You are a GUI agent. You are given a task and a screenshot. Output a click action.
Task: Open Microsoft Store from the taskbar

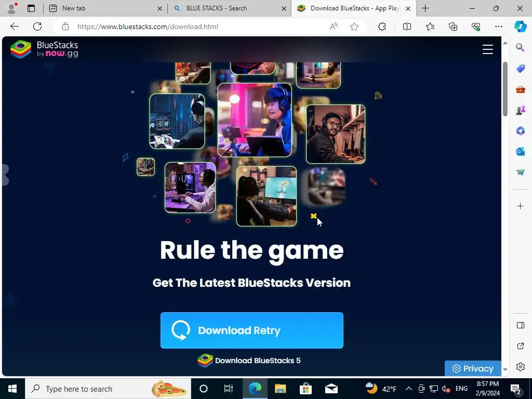[x=305, y=389]
